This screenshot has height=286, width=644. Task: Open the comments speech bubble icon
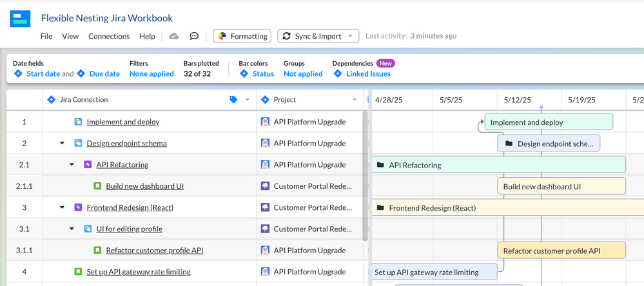(194, 36)
